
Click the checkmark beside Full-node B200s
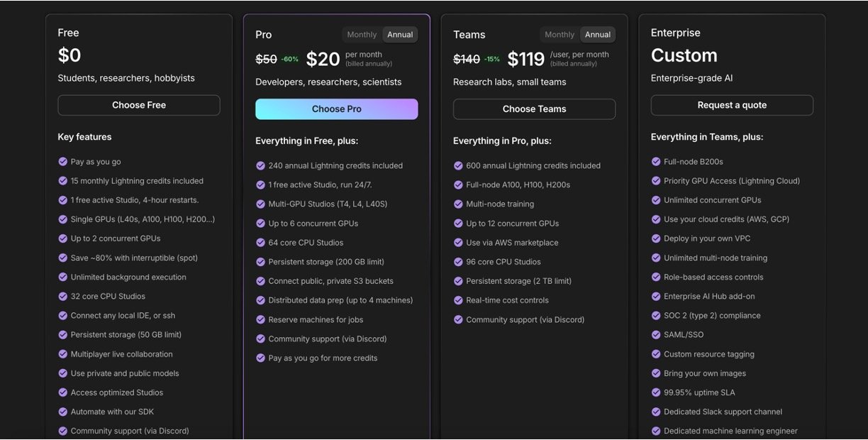(656, 162)
